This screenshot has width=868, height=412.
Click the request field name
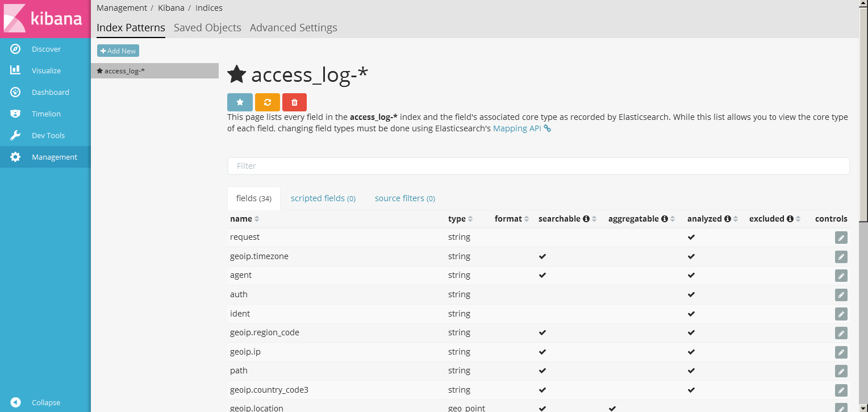[x=245, y=237]
